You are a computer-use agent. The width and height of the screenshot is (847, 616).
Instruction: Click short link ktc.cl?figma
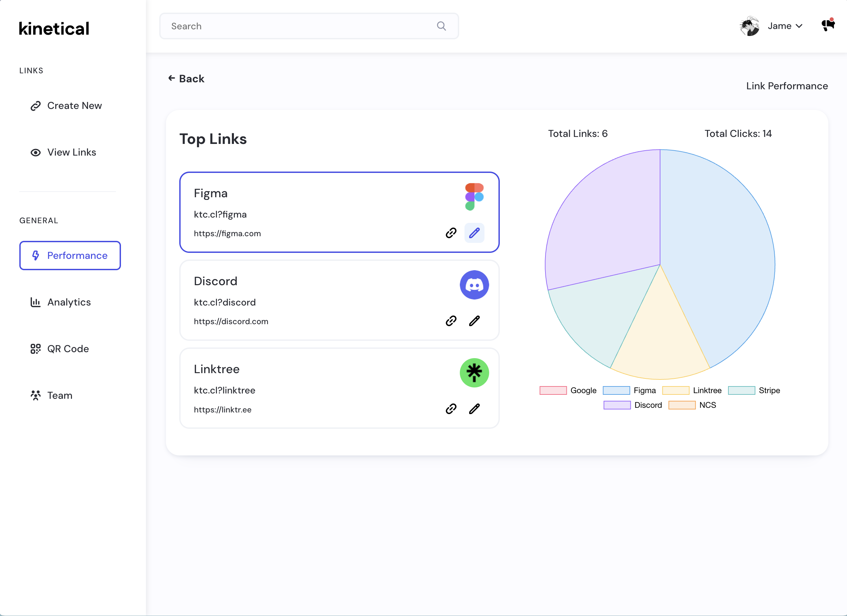(x=220, y=214)
